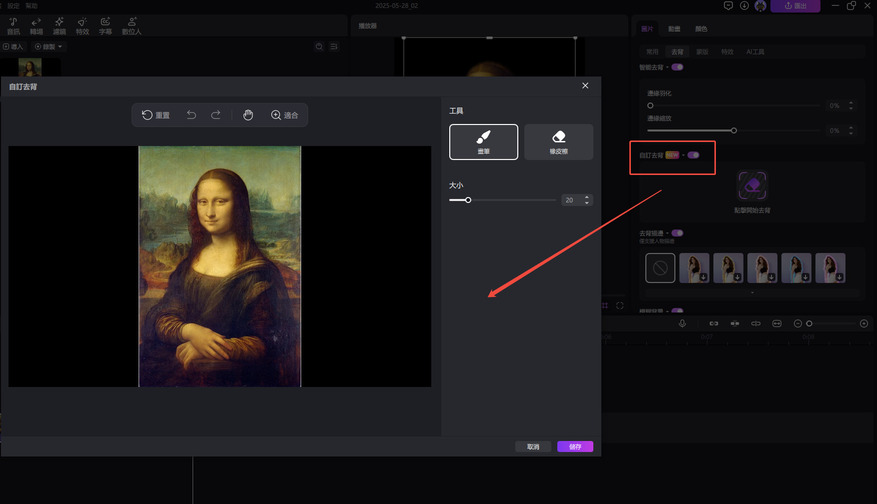Increase brush size with the up stepper

pos(587,197)
